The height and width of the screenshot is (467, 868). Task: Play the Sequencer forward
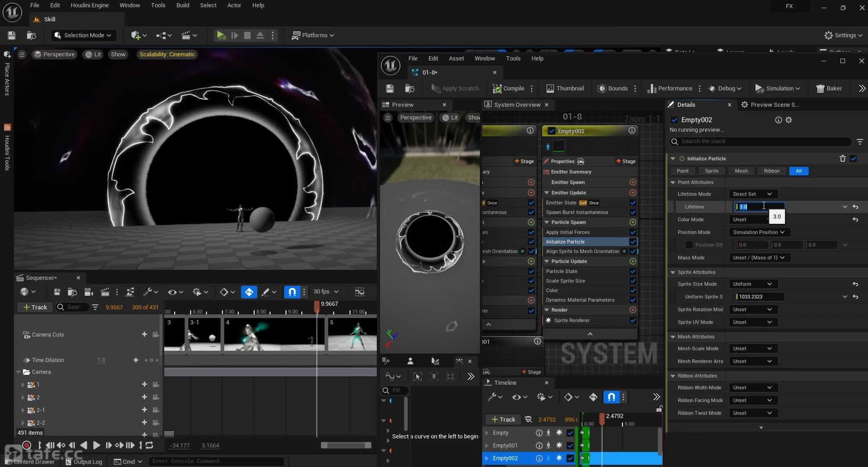[x=96, y=445]
